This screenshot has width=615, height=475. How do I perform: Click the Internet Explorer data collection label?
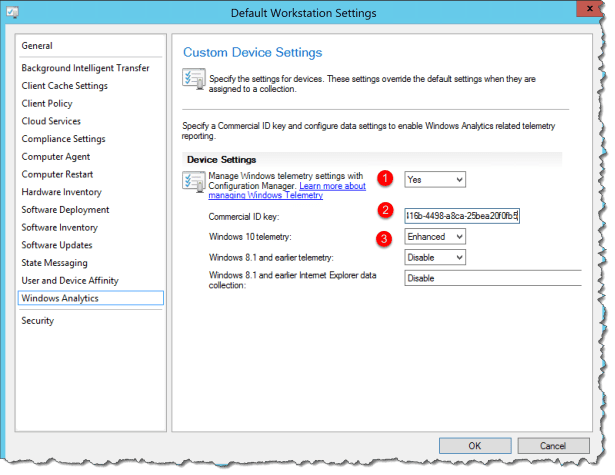[x=292, y=280]
